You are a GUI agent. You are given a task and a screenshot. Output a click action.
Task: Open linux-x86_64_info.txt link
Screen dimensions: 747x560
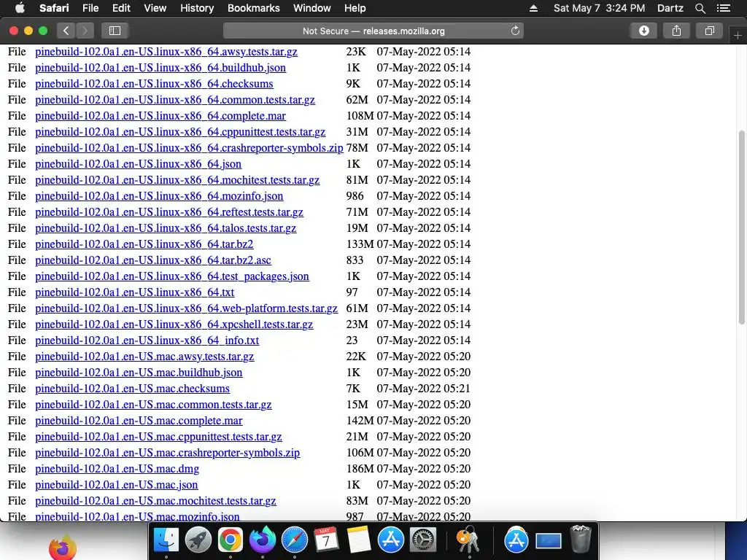pos(147,341)
